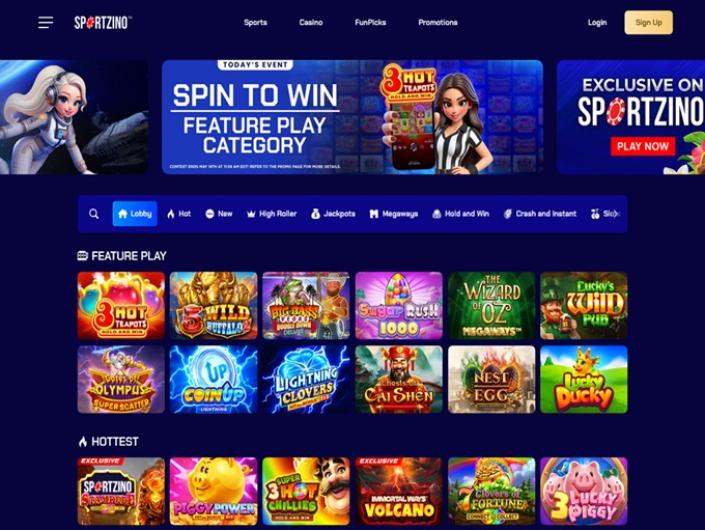Choose the Megaways category
The image size is (705, 530).
tap(394, 214)
